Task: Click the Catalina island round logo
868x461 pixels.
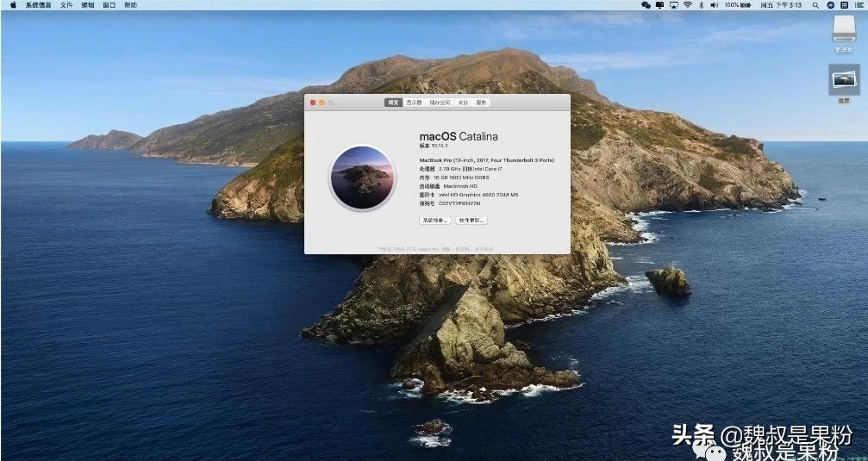Action: 362,178
